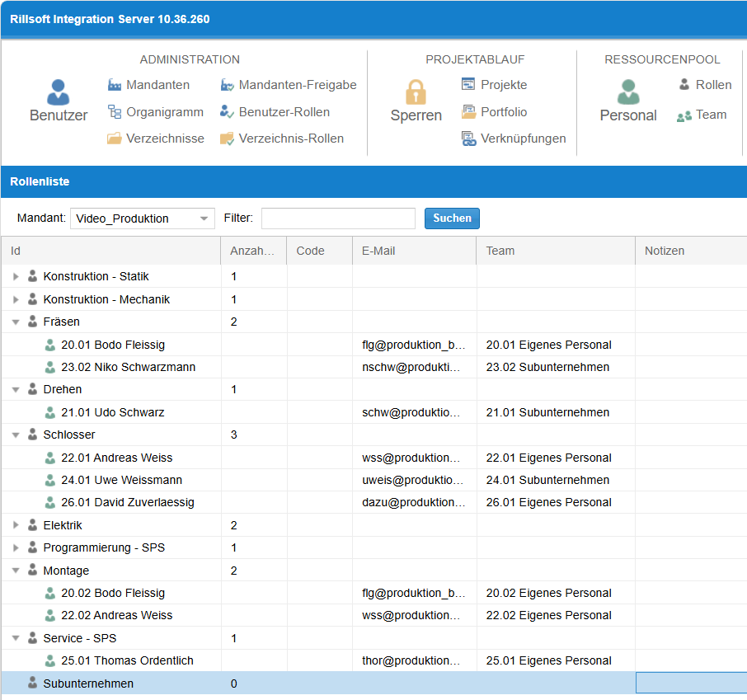Click the green Personal icon
Viewport: 747px width, 700px height.
(x=628, y=92)
